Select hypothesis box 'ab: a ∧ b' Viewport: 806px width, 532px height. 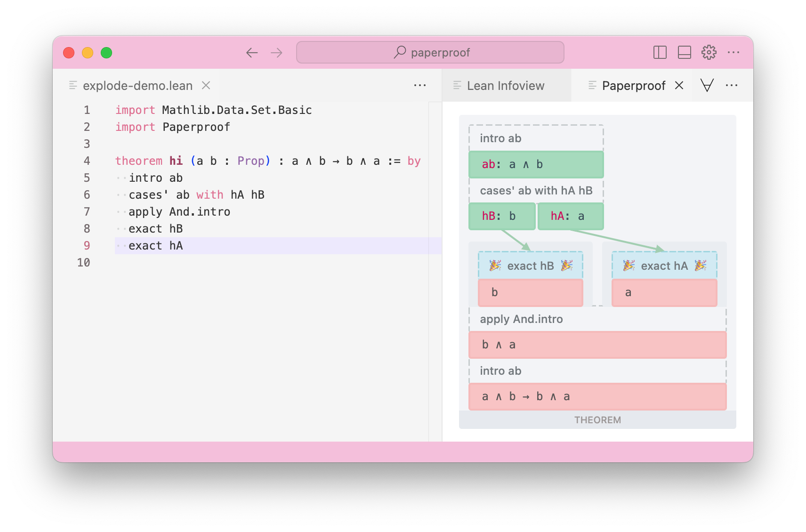[536, 164]
